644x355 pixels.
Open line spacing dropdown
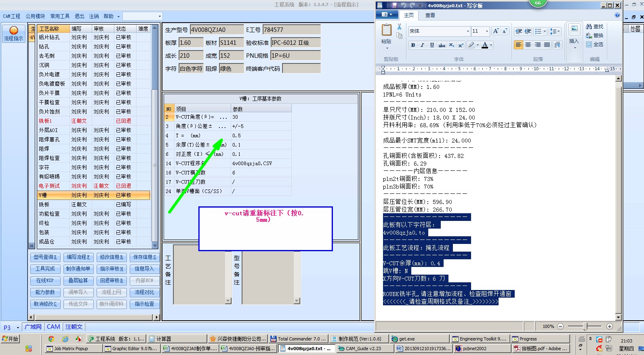pyautogui.click(x=555, y=31)
